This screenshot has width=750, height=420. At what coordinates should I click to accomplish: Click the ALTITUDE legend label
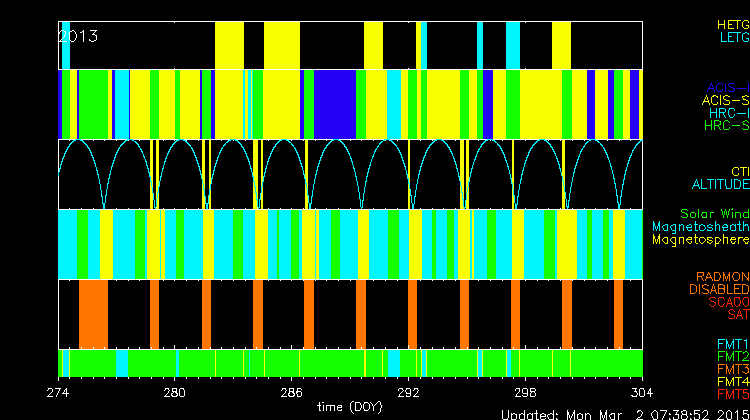click(x=720, y=185)
